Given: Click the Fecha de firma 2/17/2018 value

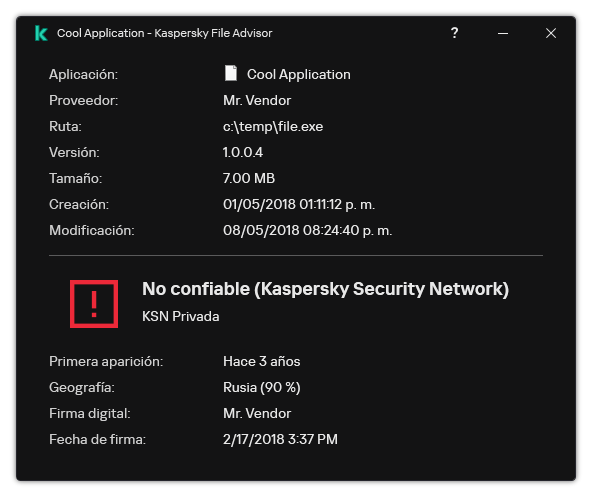Looking at the screenshot, I should (x=280, y=439).
